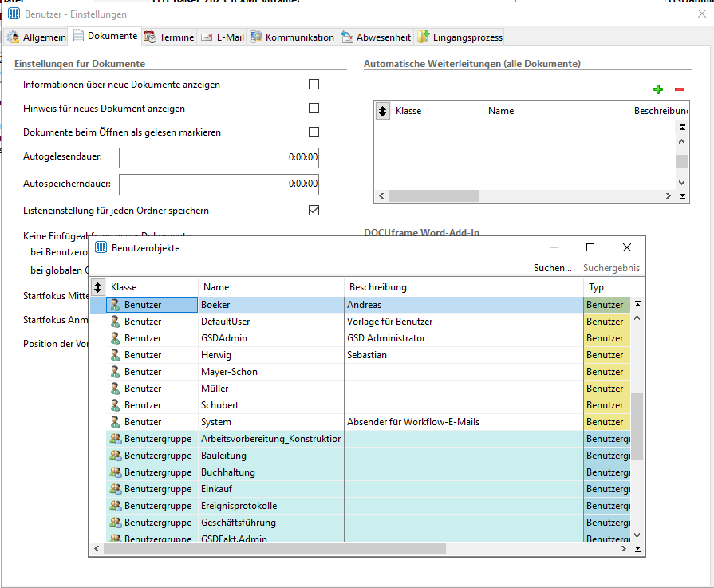
Task: Jump to top of Weiterleitungen list
Action: click(682, 128)
